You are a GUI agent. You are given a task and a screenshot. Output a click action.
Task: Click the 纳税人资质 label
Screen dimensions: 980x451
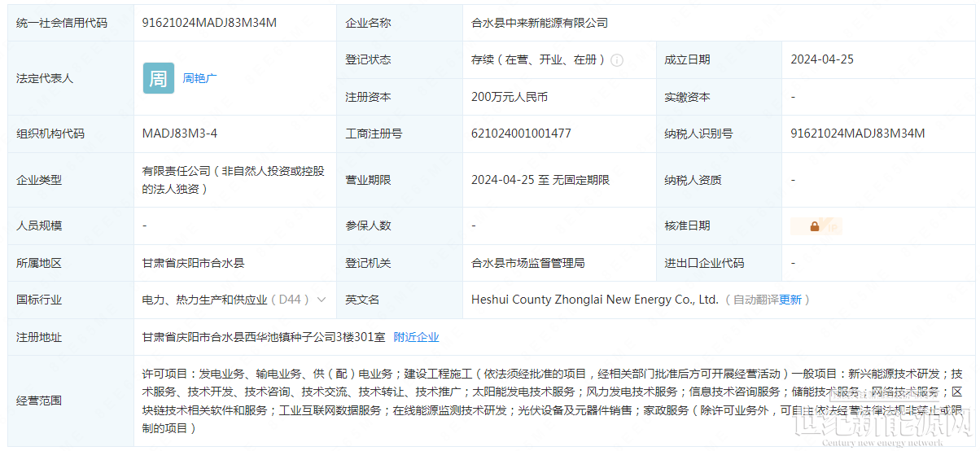693,180
